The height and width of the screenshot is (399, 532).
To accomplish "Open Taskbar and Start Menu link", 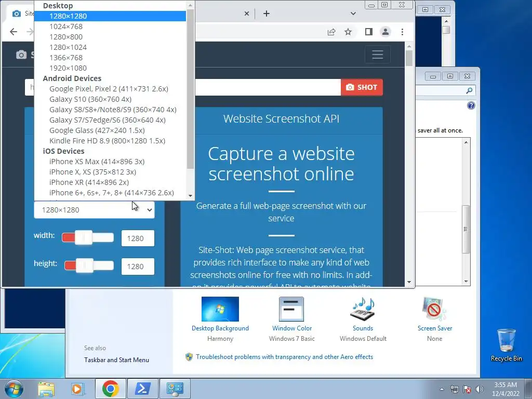I will [116, 360].
